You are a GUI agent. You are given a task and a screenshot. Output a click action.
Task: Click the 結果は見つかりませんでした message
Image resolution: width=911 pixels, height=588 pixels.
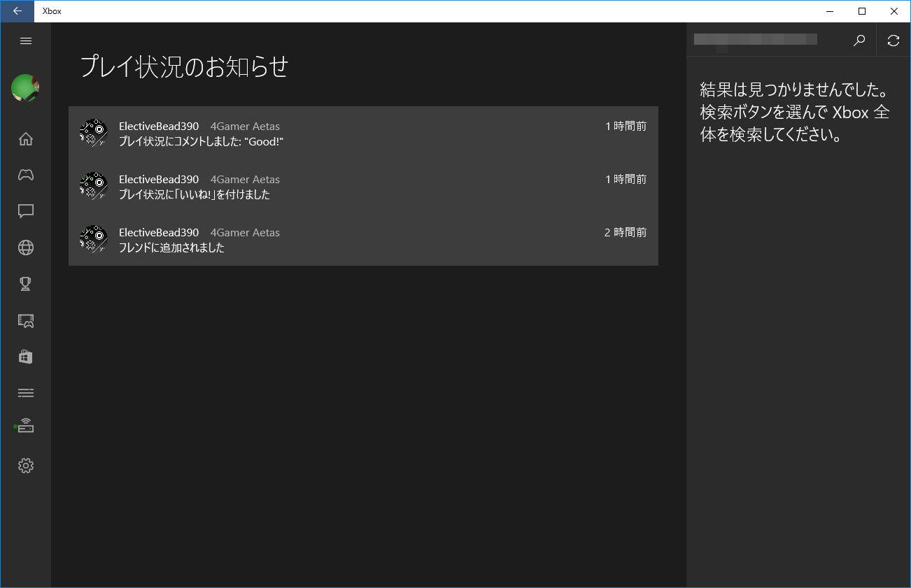pyautogui.click(x=794, y=113)
